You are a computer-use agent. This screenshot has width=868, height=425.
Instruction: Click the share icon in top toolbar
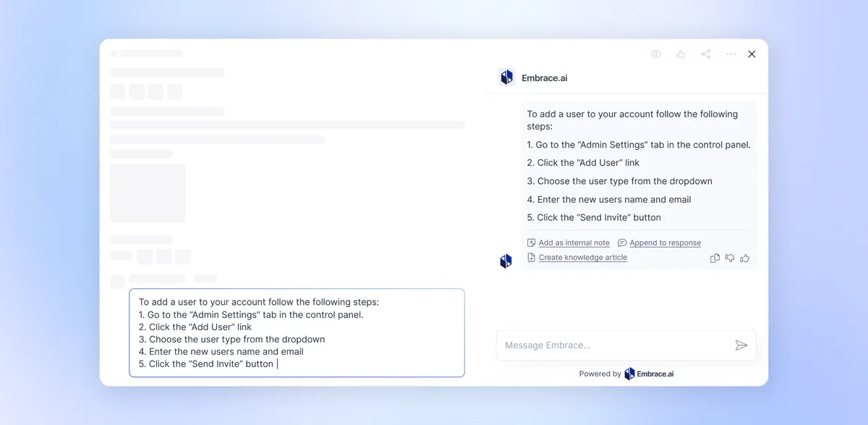(x=706, y=54)
